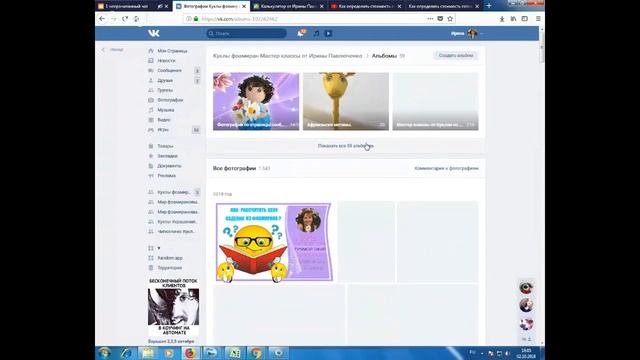The image size is (640, 360).
Task: Click the VK logo in the header
Action: click(153, 33)
